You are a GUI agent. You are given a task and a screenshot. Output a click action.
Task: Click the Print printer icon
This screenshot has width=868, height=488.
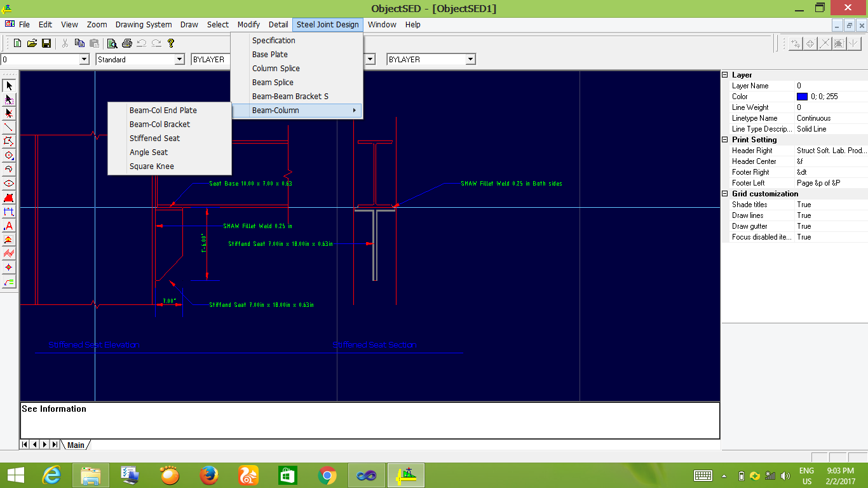(126, 43)
